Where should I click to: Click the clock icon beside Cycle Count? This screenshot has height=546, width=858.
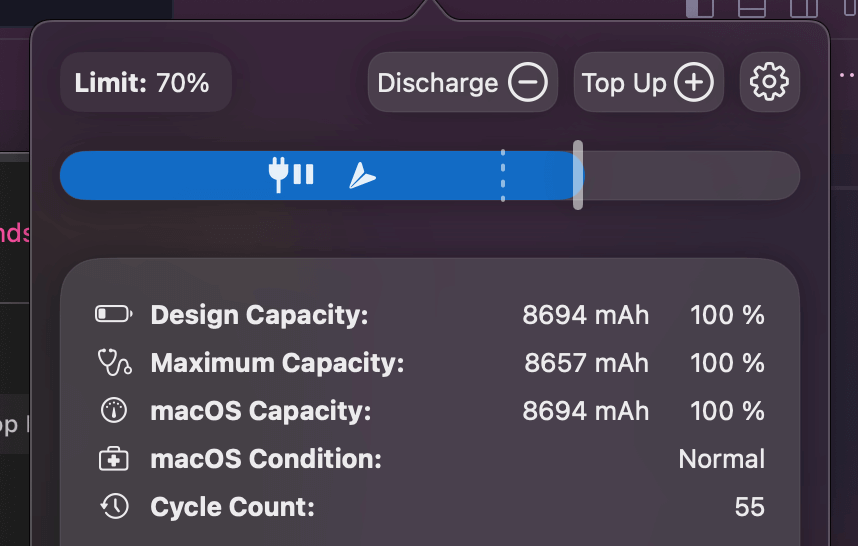pyautogui.click(x=114, y=507)
